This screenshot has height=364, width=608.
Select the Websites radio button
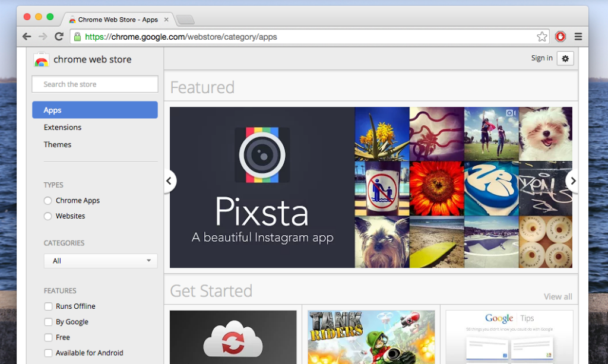pos(48,216)
